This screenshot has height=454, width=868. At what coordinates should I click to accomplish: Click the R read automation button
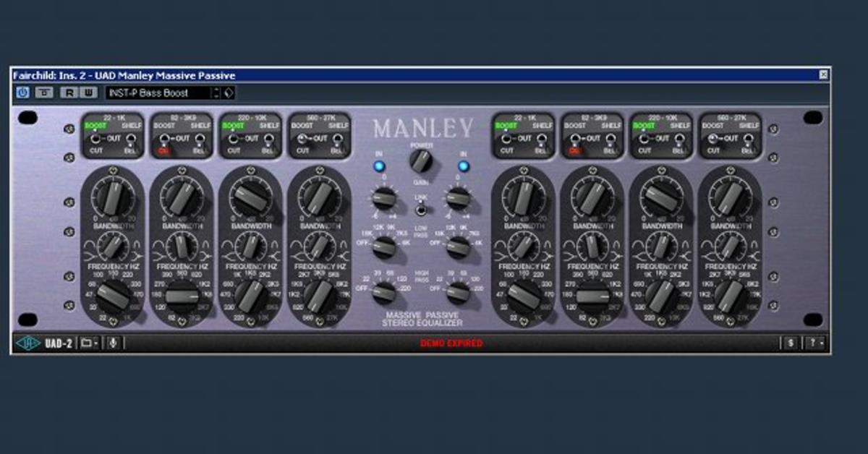coord(69,93)
